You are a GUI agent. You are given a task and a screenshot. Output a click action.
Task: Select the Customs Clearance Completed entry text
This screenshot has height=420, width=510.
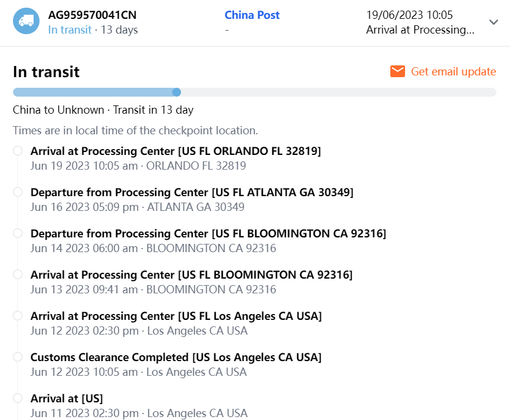176,358
